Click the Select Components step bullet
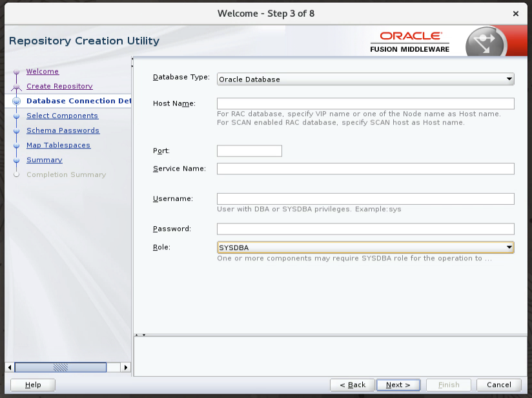 click(x=16, y=116)
